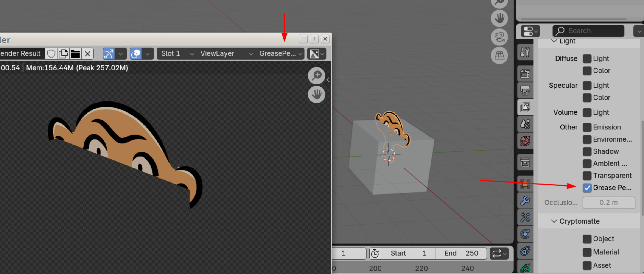Open Properties editor type dropdown
Image resolution: width=644 pixels, height=274 pixels.
coord(530,31)
